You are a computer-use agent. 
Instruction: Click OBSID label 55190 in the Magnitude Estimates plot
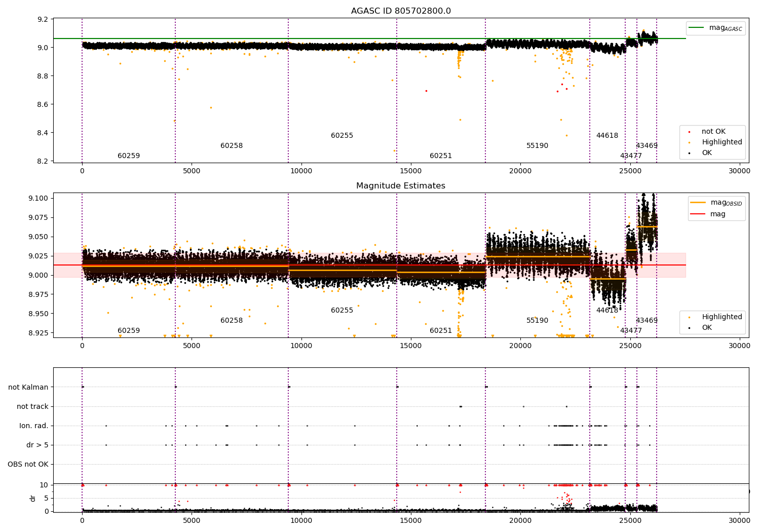click(x=537, y=321)
